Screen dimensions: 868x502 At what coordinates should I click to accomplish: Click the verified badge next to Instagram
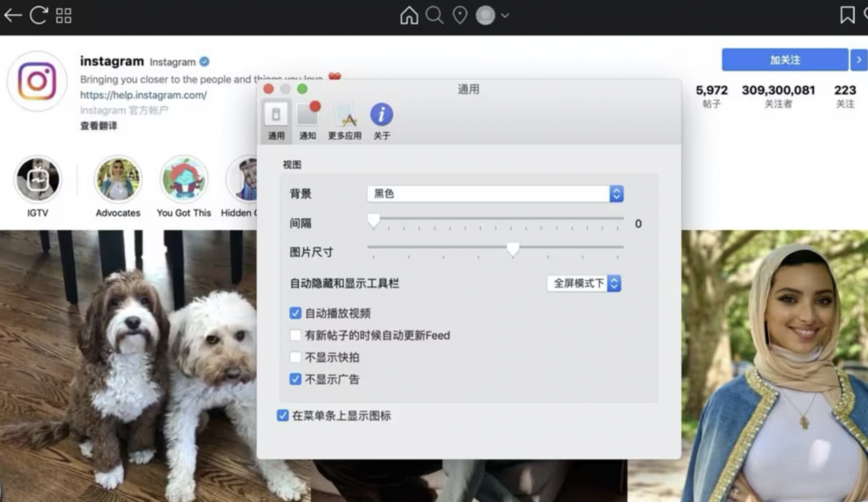coord(204,62)
